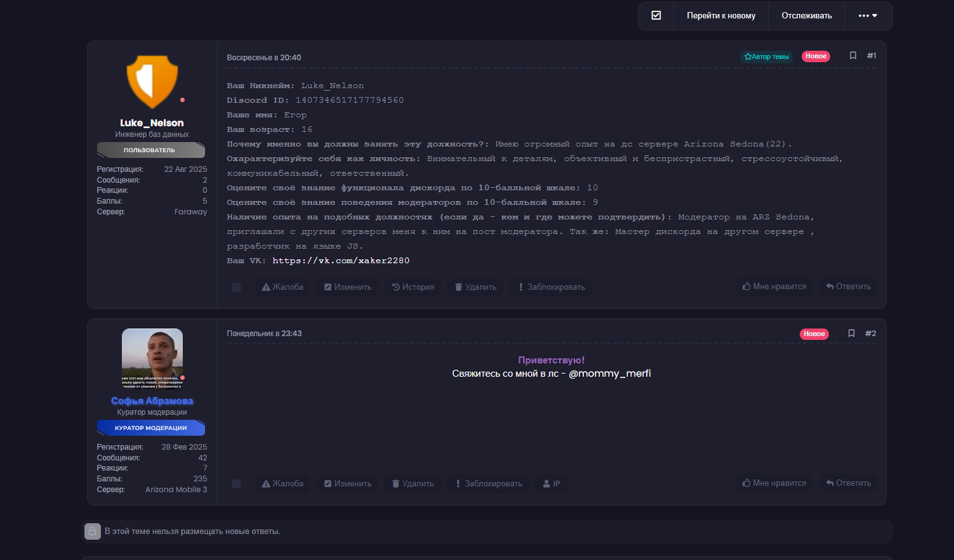Bookmark the first post by Luke_Nelson

pos(853,56)
